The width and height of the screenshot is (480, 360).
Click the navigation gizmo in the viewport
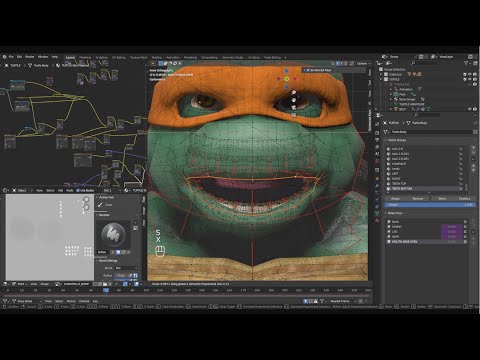[286, 79]
